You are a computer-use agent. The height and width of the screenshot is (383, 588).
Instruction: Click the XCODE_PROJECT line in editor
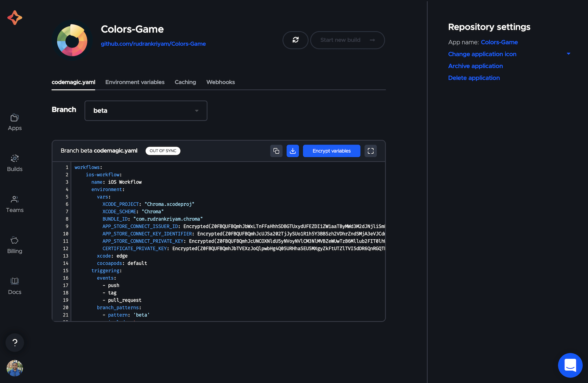(148, 204)
